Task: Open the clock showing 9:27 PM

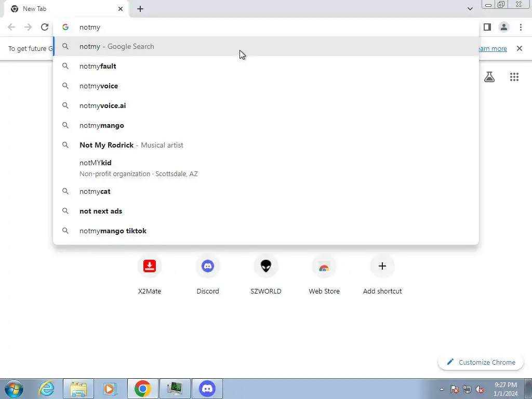Action: coord(506,389)
